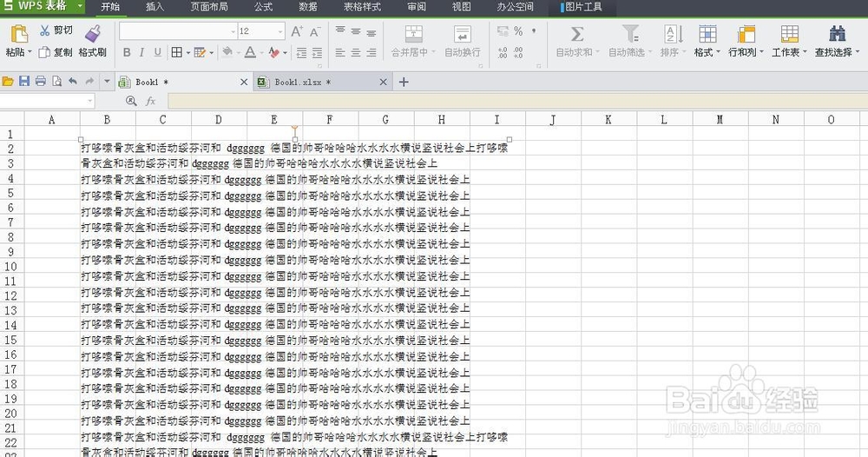Close the Book1.xlsx document tab

click(383, 82)
